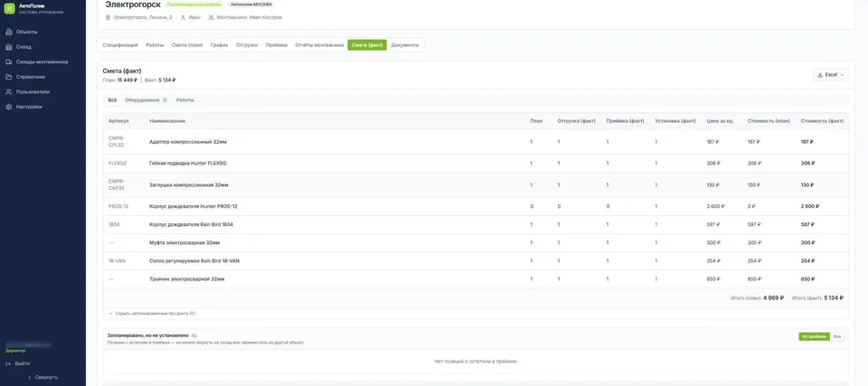Collapse Скрыть запланированные без факта

tap(152, 314)
